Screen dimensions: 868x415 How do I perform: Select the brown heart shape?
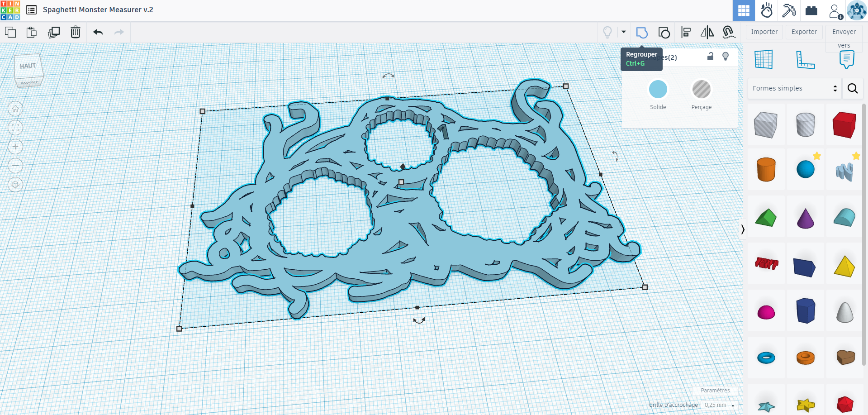[845, 358]
